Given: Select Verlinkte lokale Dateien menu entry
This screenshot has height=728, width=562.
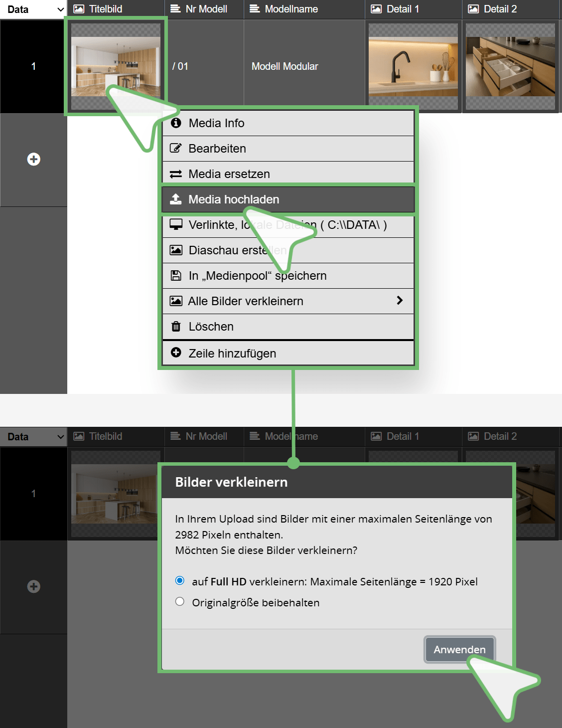Looking at the screenshot, I should click(x=288, y=225).
